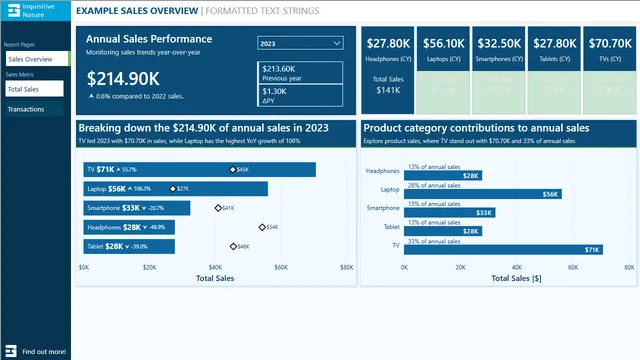Click the EXAMPLE SALES OVERVIEW page title

137,11
